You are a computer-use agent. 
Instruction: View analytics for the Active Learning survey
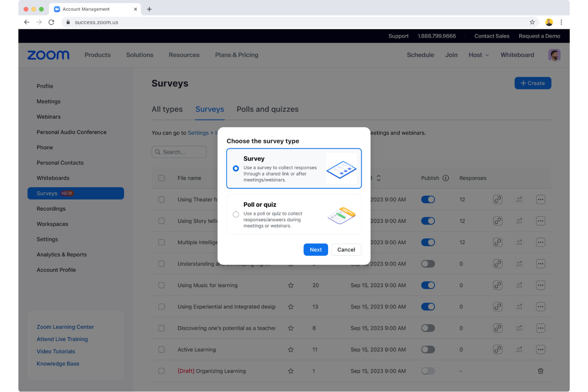[519, 350]
